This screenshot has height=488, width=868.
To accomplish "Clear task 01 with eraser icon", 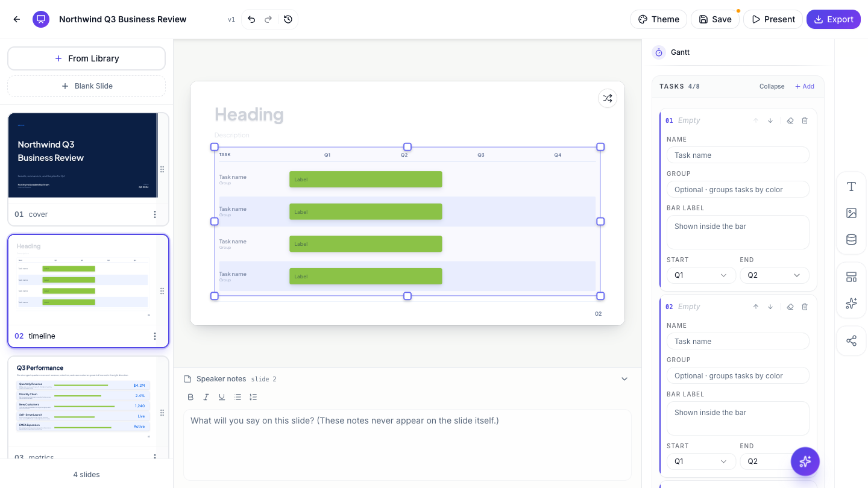I will (x=790, y=120).
